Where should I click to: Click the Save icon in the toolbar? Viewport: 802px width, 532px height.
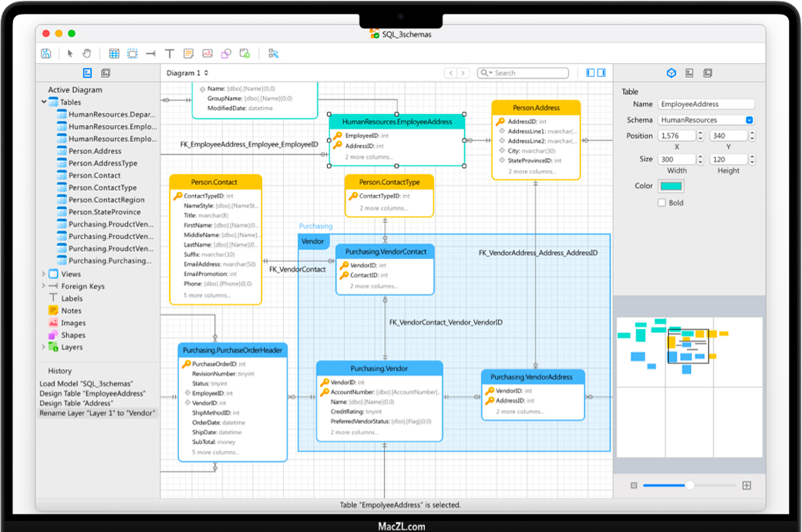click(46, 53)
